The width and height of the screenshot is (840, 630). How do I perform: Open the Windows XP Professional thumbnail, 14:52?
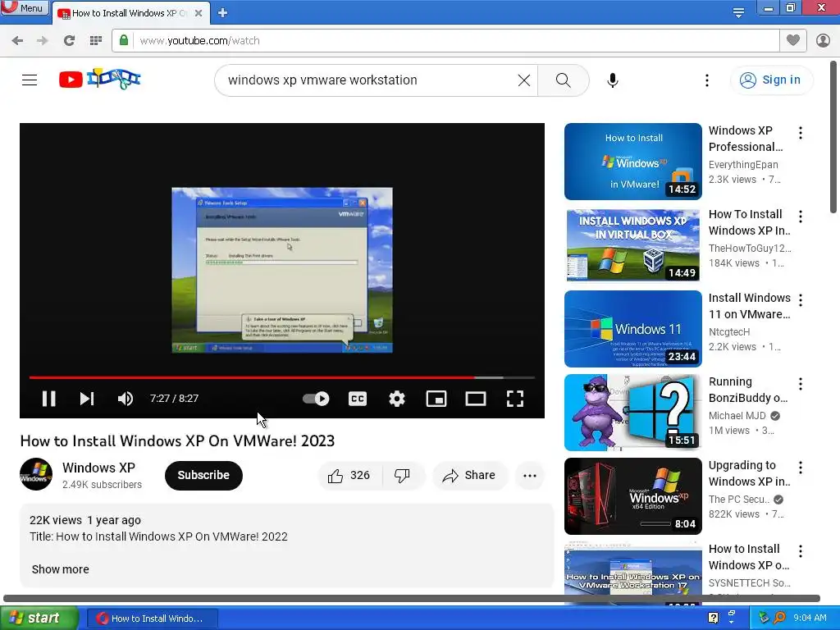click(x=632, y=162)
